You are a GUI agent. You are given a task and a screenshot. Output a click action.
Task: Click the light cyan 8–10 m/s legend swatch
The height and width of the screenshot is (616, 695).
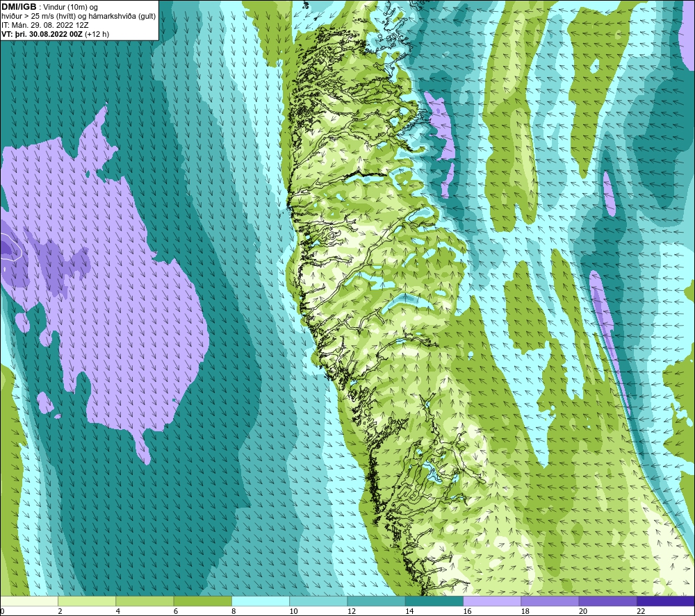tap(261, 601)
